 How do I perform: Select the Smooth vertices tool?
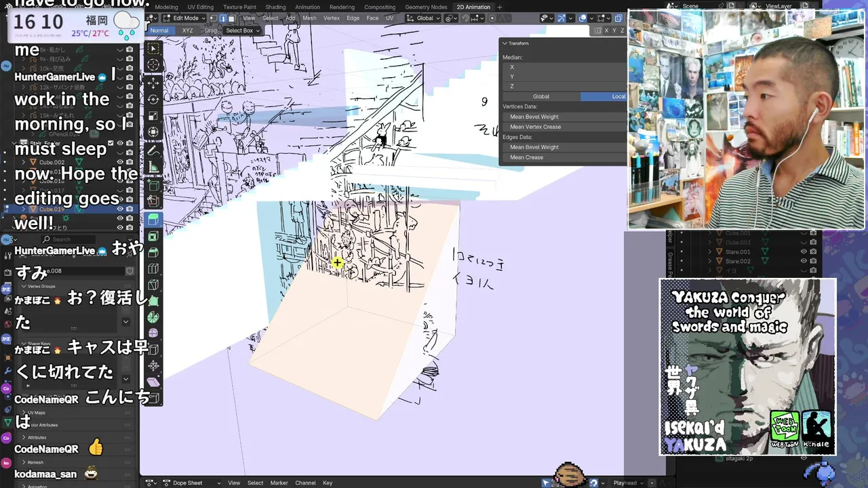154,333
